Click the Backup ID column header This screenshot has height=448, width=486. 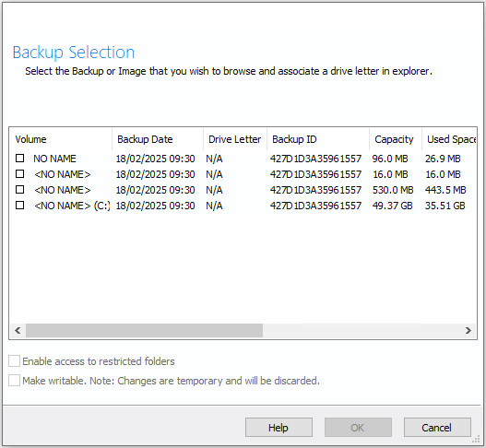pos(318,139)
